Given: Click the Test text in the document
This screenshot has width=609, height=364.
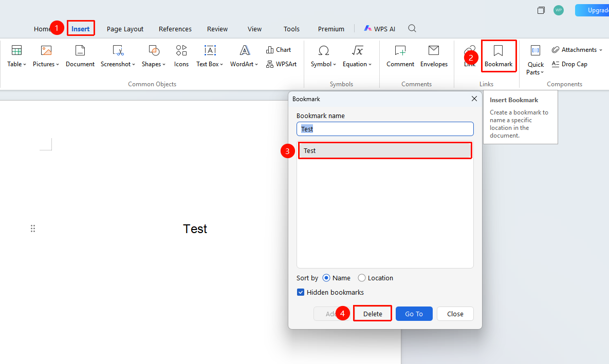Looking at the screenshot, I should [x=195, y=229].
